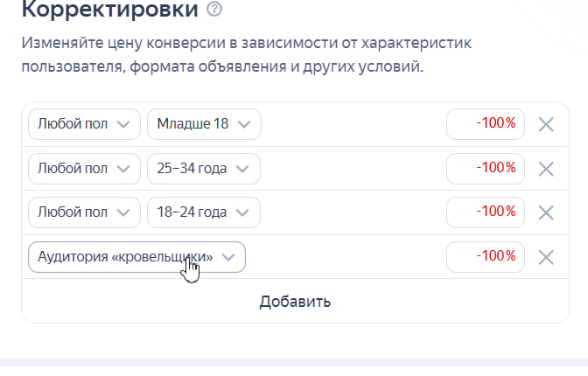588x376 pixels.
Task: Click the chevron arrow of the Аудитория dropdown
Action: (x=229, y=257)
